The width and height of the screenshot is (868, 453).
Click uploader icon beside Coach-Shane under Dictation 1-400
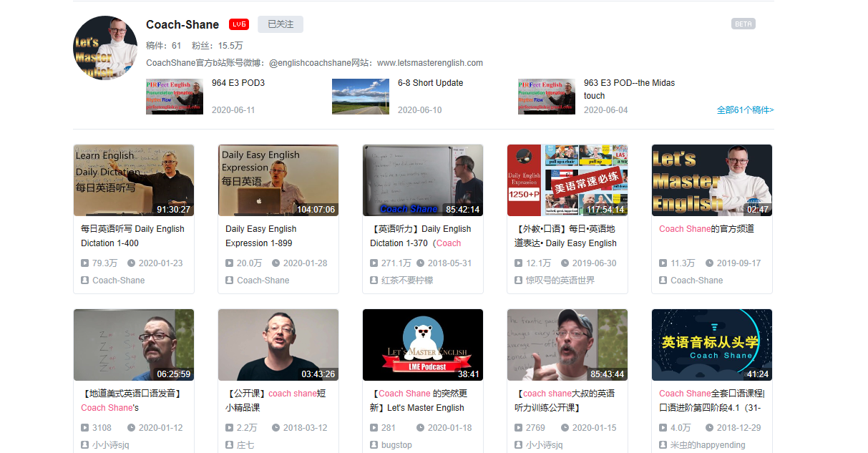coord(85,281)
